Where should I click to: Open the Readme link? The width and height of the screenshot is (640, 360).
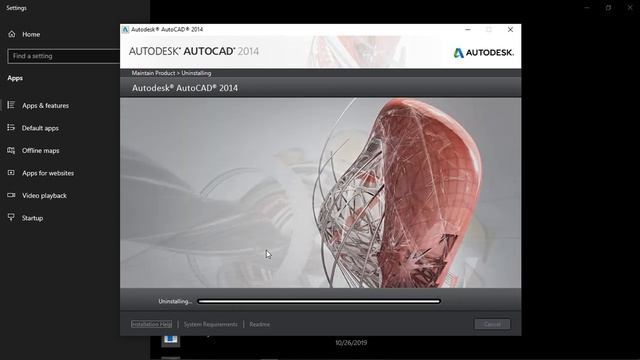260,324
